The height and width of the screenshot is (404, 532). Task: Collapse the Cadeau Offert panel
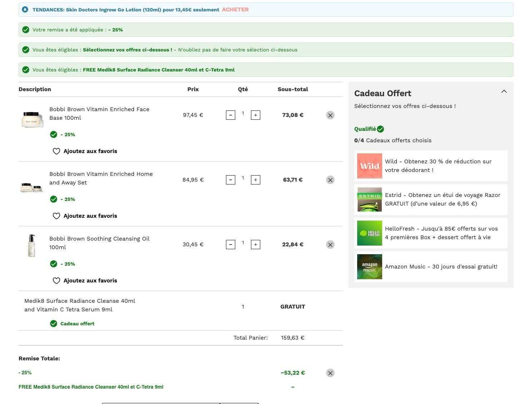(504, 92)
